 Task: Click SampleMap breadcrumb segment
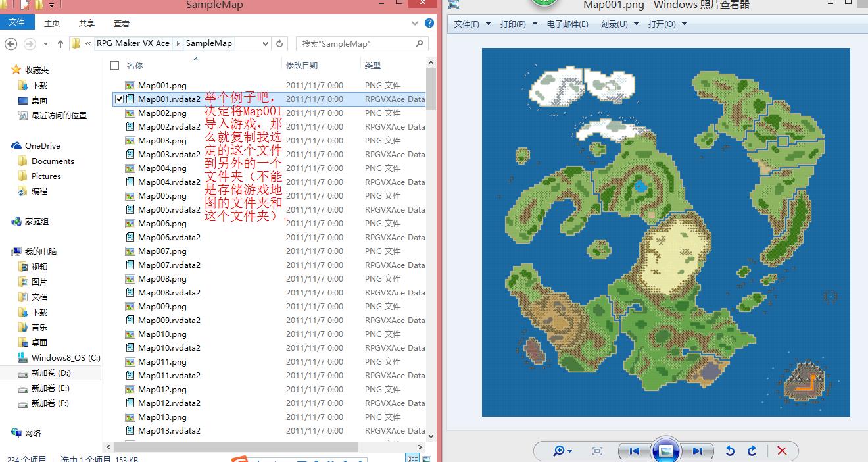click(209, 43)
